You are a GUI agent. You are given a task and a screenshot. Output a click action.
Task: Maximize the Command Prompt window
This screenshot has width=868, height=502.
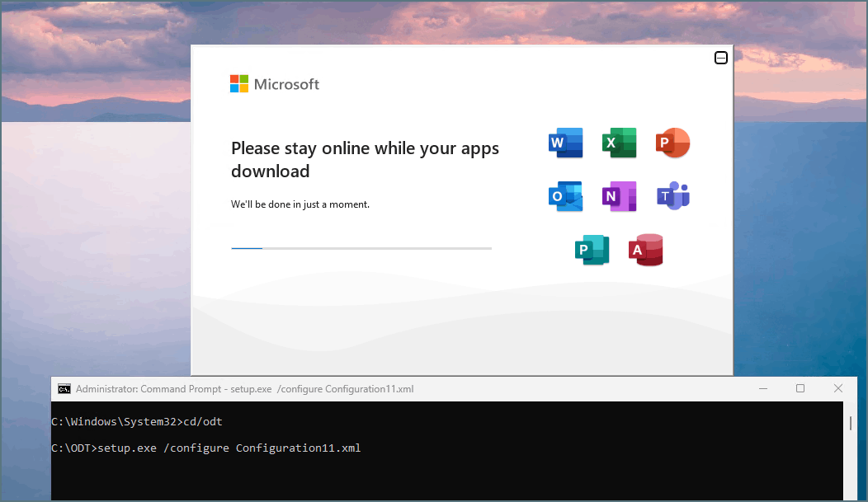[x=800, y=389]
